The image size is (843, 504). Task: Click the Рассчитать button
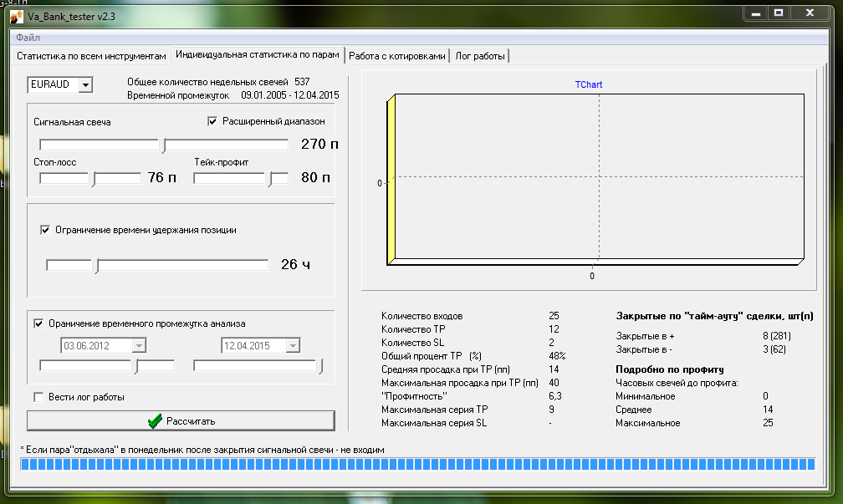[x=181, y=420]
